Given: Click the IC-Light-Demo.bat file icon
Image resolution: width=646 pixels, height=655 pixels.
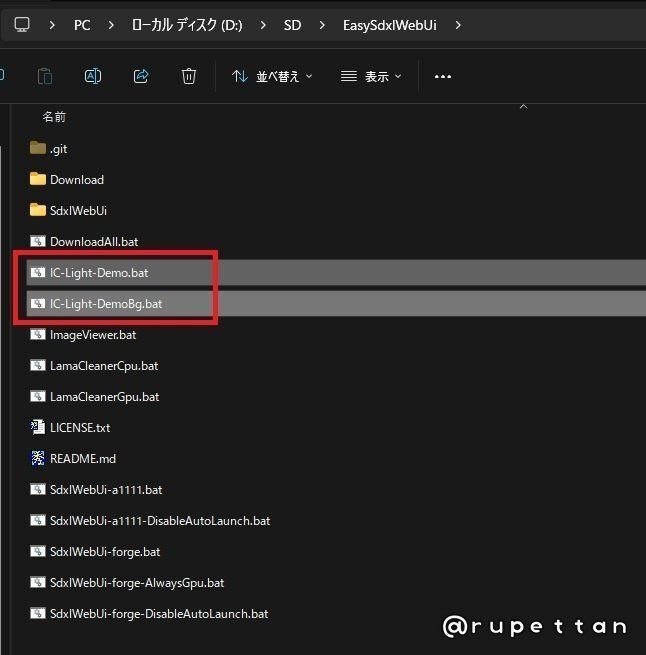Looking at the screenshot, I should click(38, 272).
